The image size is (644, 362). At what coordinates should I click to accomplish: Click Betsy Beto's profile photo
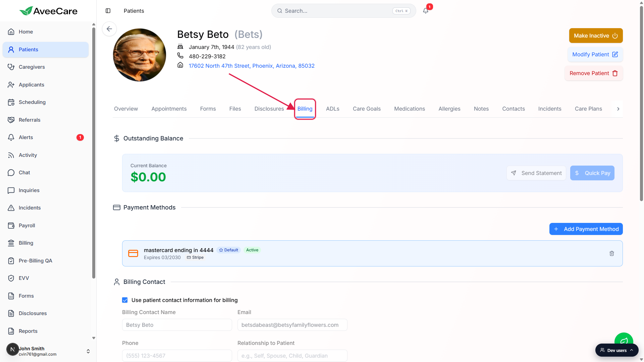coord(140,55)
